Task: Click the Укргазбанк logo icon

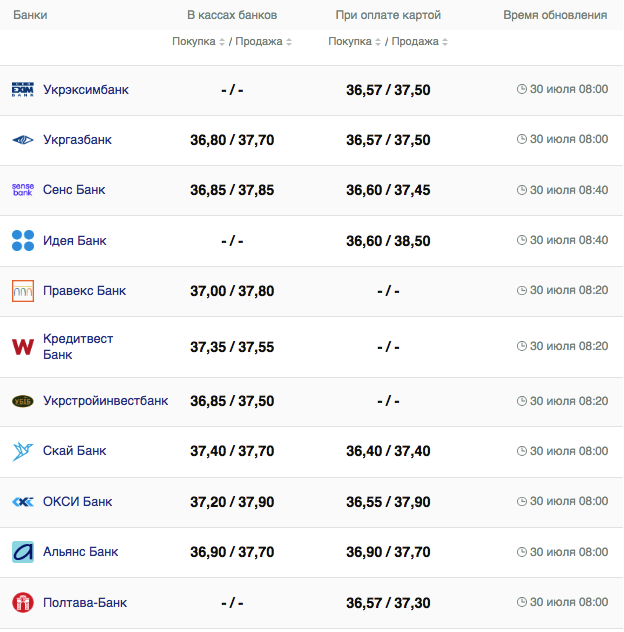Action: point(23,140)
